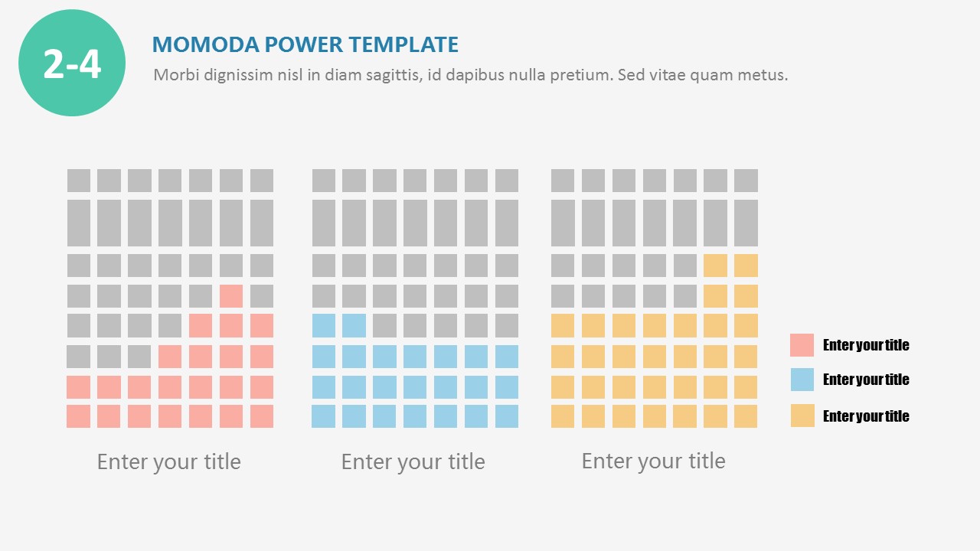Click the bottom-left pink square of the left chart
Viewport: 980px width, 551px height.
tap(78, 416)
